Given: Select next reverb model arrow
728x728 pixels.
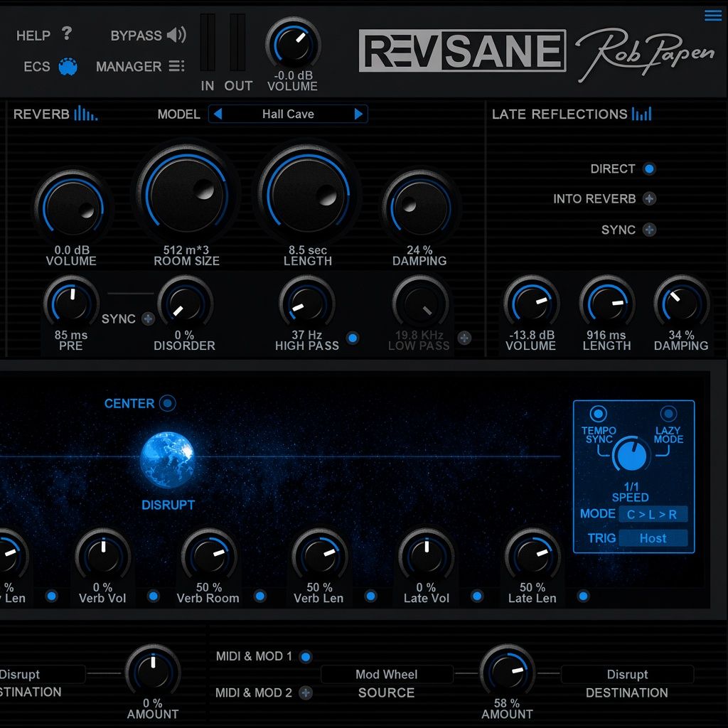Looking at the screenshot, I should (358, 114).
